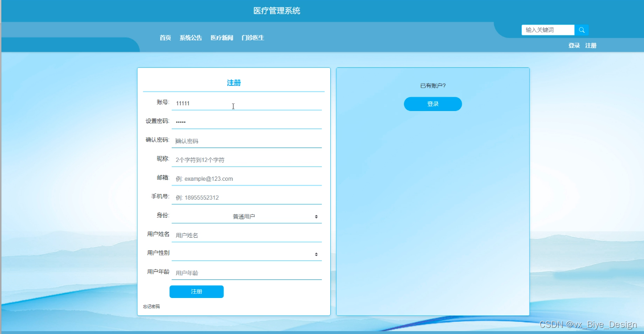Submit the form with 注册 button

[196, 292]
